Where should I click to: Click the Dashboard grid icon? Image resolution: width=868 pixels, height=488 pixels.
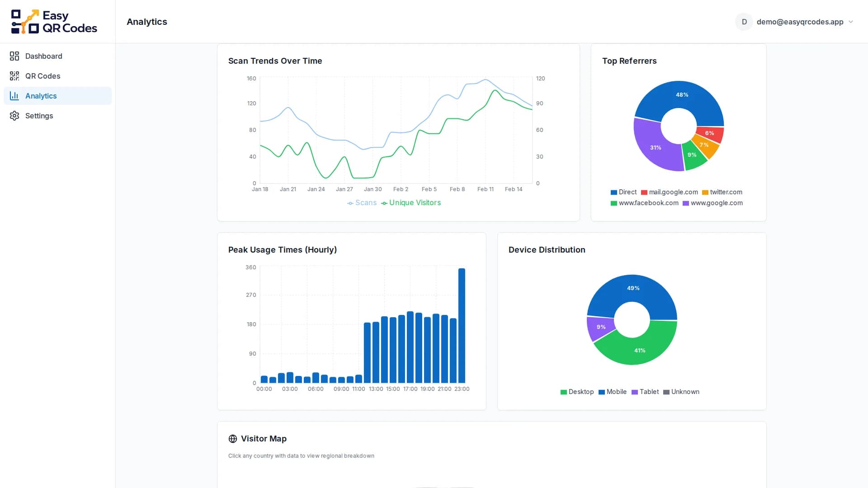(x=14, y=56)
